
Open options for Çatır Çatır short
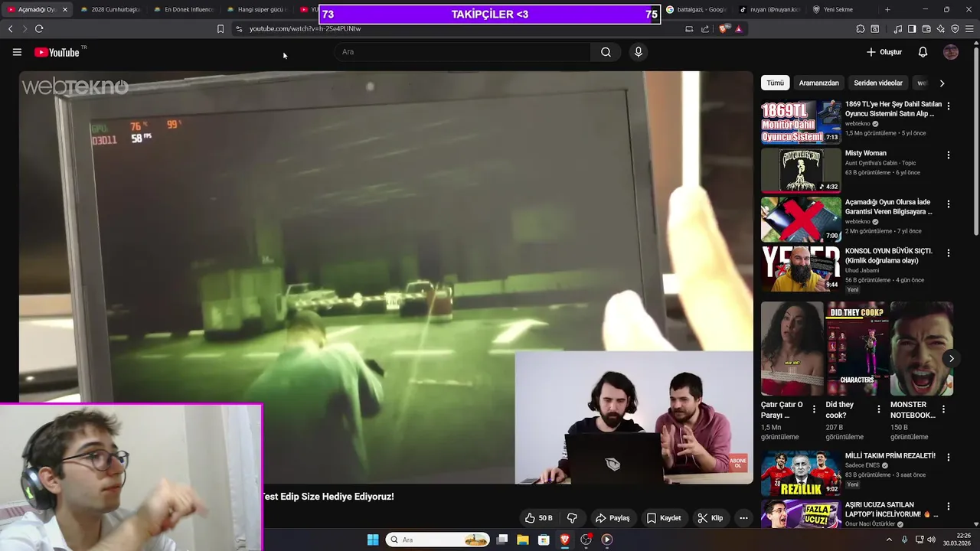(x=814, y=409)
